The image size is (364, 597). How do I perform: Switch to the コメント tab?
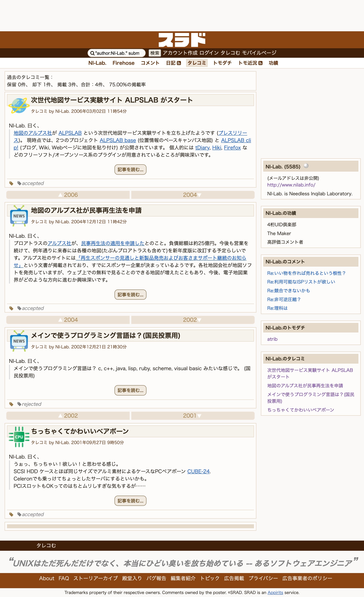point(150,63)
